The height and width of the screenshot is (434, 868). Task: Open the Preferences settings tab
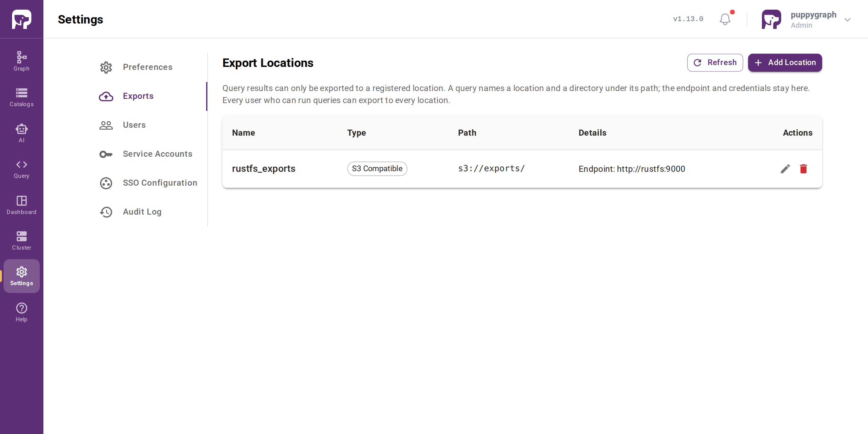148,67
